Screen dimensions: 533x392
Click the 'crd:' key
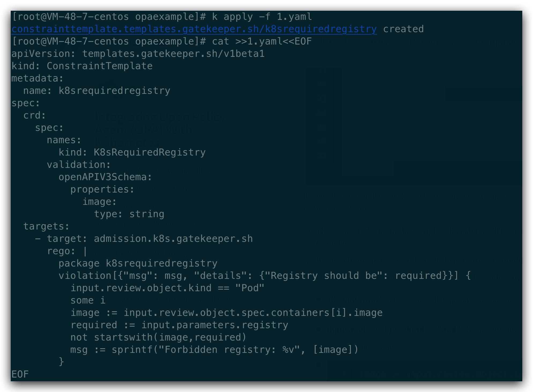[35, 115]
